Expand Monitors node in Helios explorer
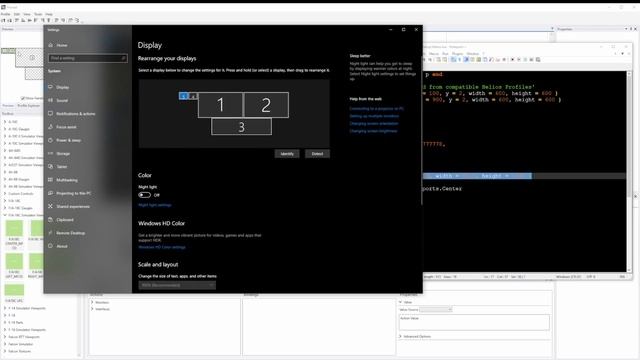 click(92, 302)
